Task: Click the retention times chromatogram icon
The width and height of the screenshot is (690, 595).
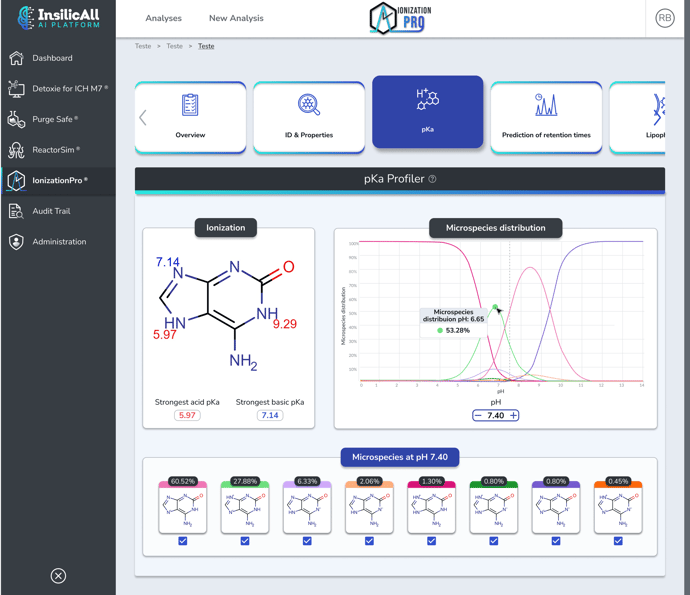Action: click(546, 105)
